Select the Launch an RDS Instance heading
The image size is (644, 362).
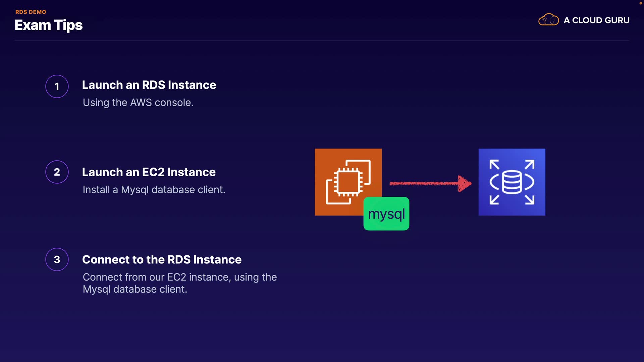pos(149,85)
